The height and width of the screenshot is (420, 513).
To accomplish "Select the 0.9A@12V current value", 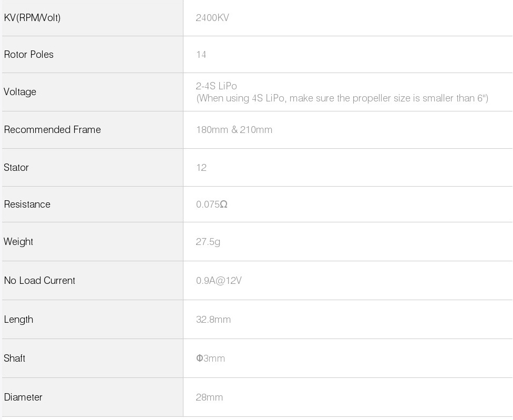I will [219, 281].
